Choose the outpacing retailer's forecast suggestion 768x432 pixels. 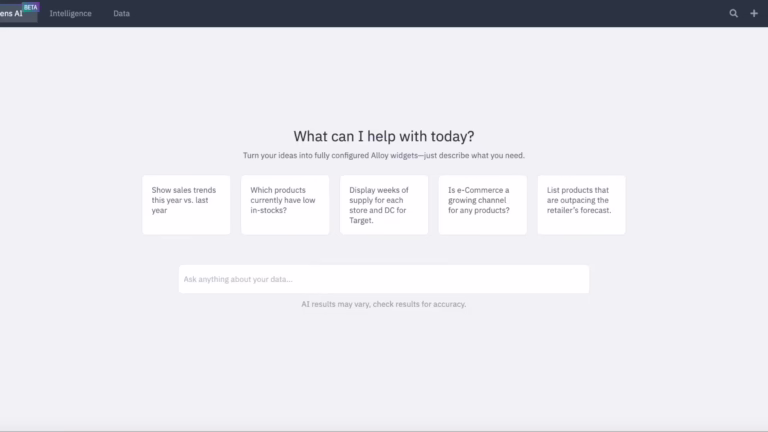[x=581, y=204]
